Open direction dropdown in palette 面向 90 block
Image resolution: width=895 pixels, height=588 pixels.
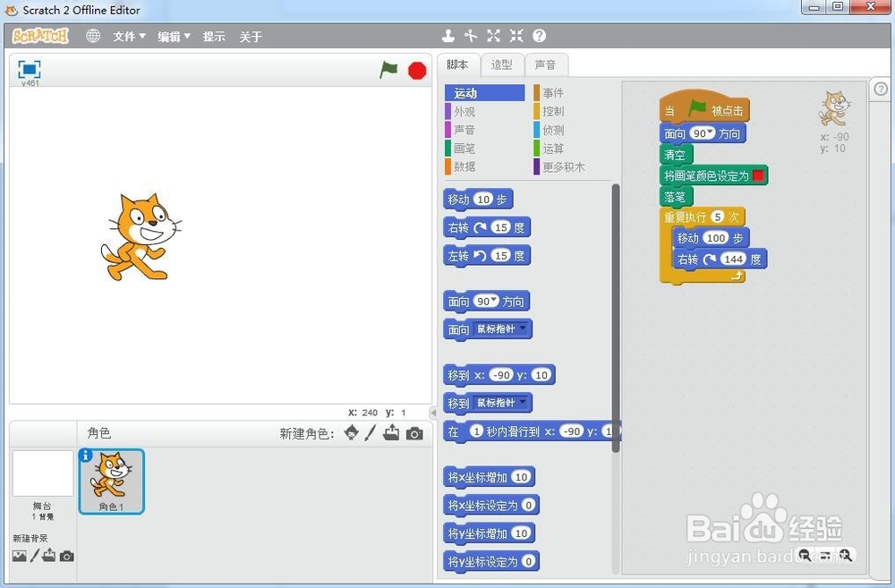pyautogui.click(x=494, y=300)
